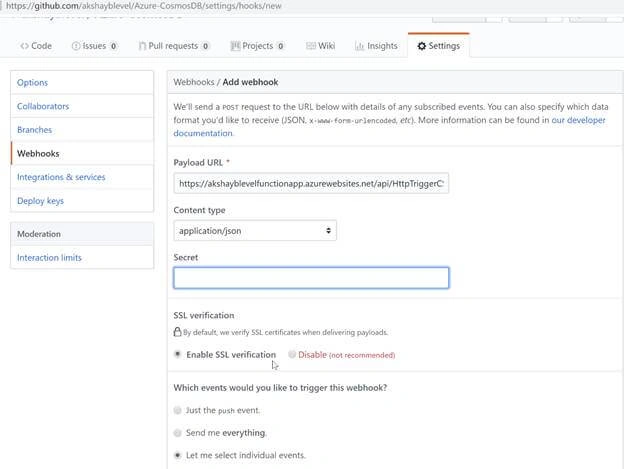Go to Options in the sidebar
624x469 pixels.
pyautogui.click(x=82, y=82)
